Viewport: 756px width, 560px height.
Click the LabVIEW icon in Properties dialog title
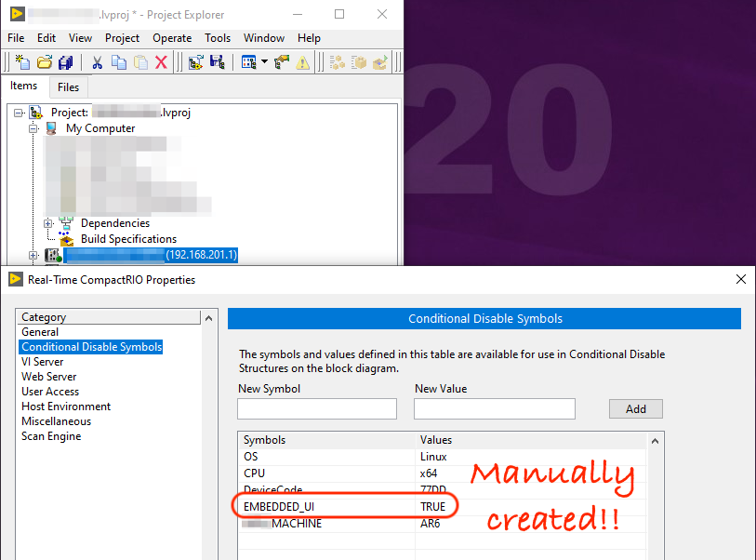click(x=16, y=279)
